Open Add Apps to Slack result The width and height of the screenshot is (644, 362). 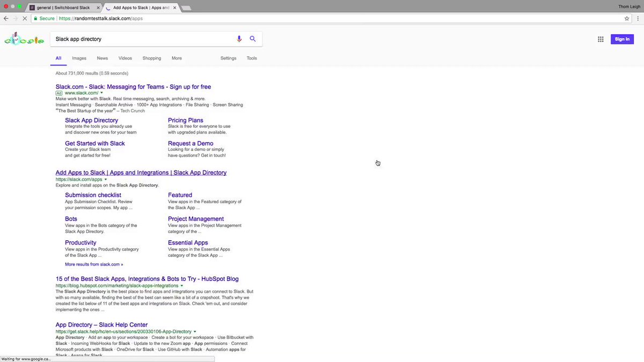point(141,173)
